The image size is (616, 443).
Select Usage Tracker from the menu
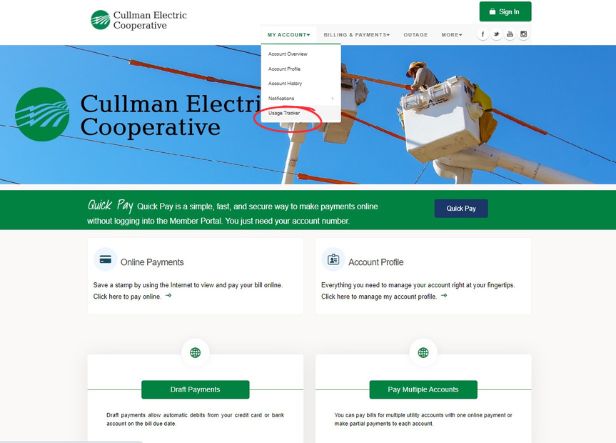[x=284, y=113]
